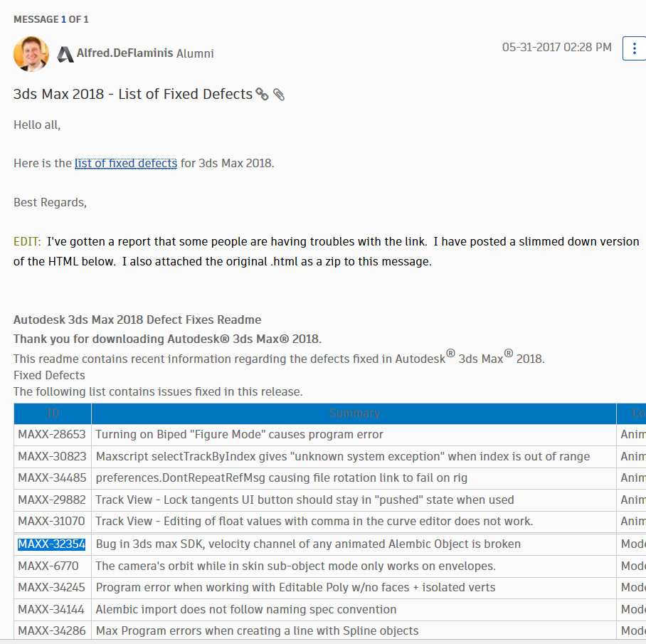
Task: Click the paperclip attachment icon
Action: point(279,95)
